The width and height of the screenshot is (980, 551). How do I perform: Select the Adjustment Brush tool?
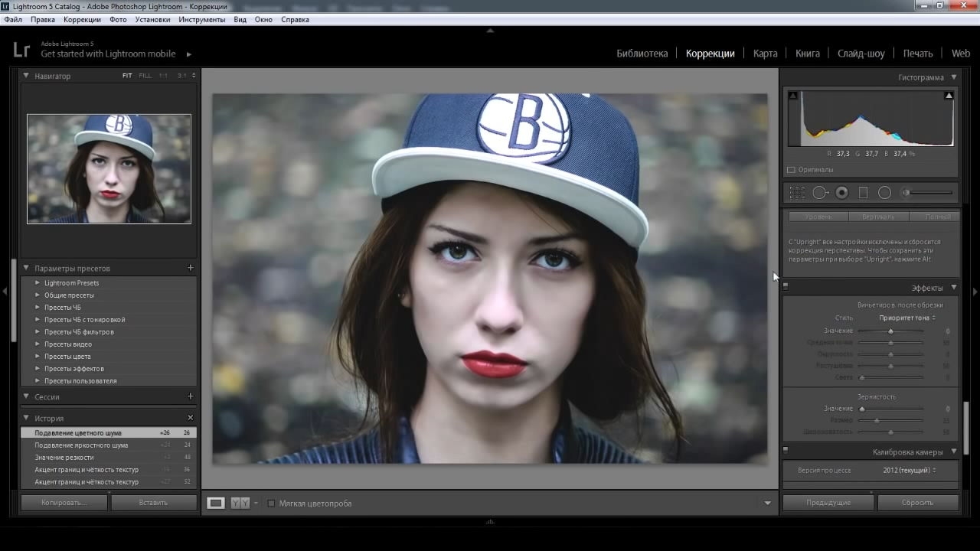(929, 193)
